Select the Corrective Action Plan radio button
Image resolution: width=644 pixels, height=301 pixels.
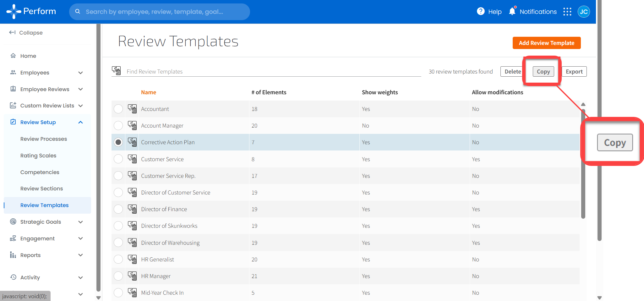pos(118,142)
